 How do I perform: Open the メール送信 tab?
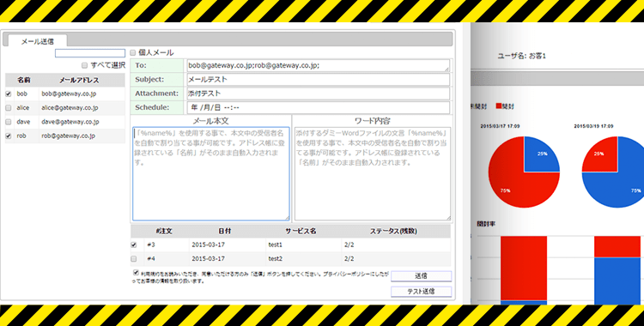(x=38, y=41)
